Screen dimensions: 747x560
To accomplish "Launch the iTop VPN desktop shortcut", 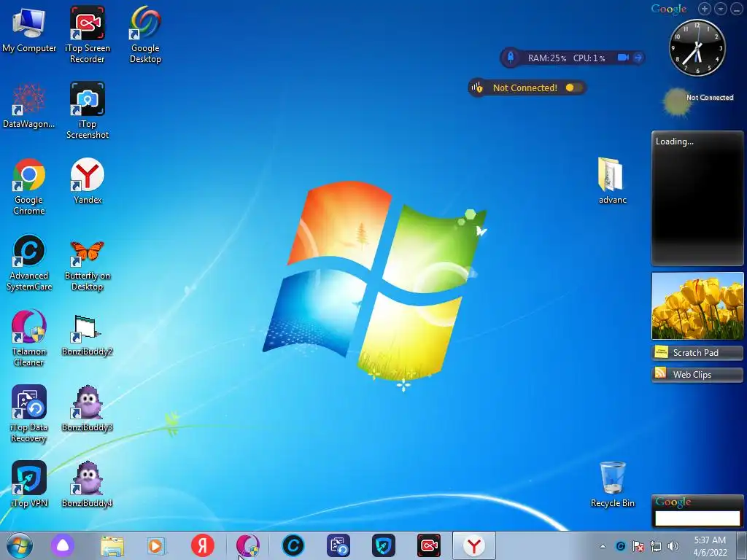I will pos(28,484).
